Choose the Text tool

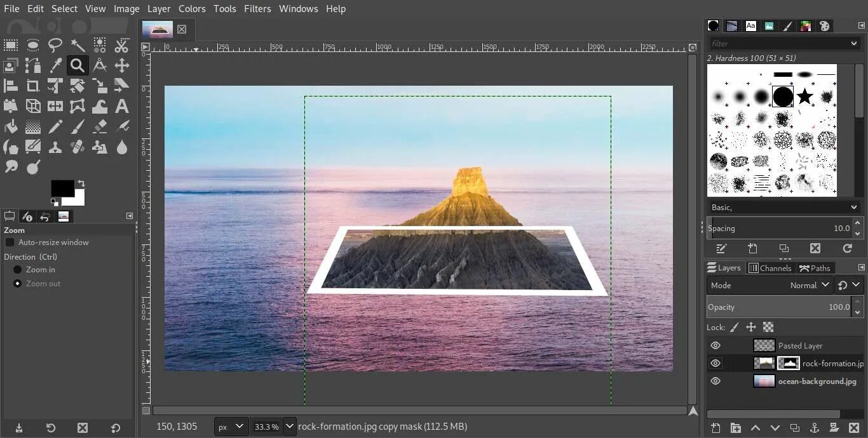coord(122,106)
